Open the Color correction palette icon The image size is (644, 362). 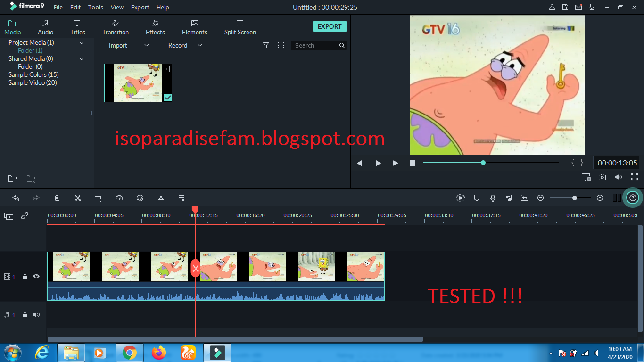(x=140, y=198)
